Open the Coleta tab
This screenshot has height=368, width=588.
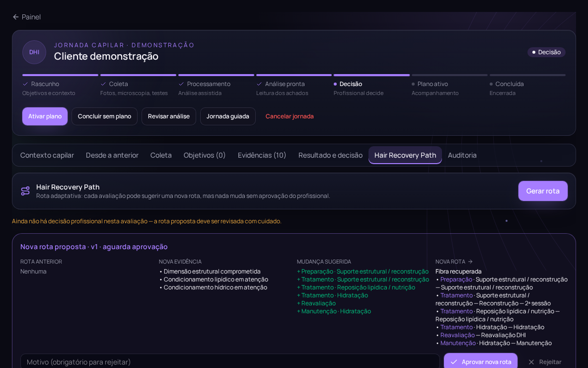pos(161,155)
